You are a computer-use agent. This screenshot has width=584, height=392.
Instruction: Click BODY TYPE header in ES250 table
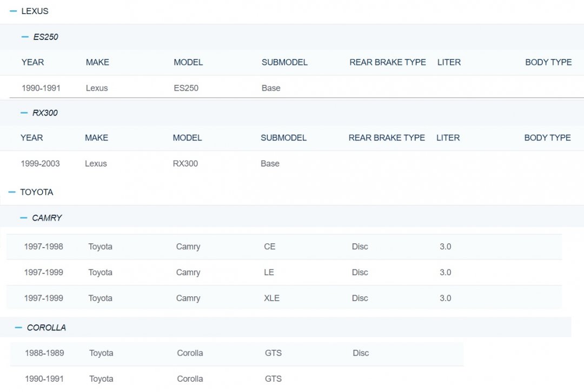549,62
